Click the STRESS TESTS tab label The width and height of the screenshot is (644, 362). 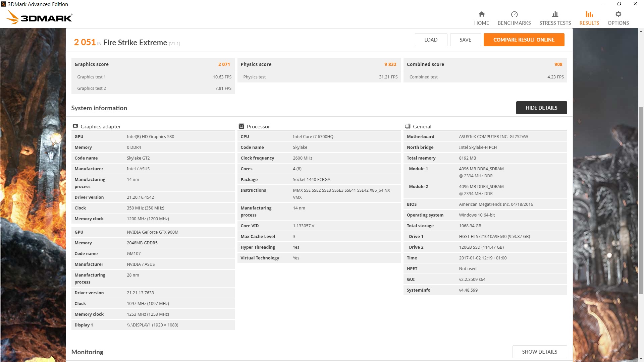(555, 23)
